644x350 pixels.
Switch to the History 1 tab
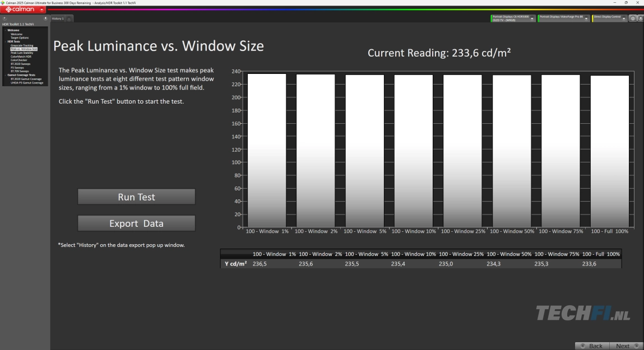(x=58, y=18)
